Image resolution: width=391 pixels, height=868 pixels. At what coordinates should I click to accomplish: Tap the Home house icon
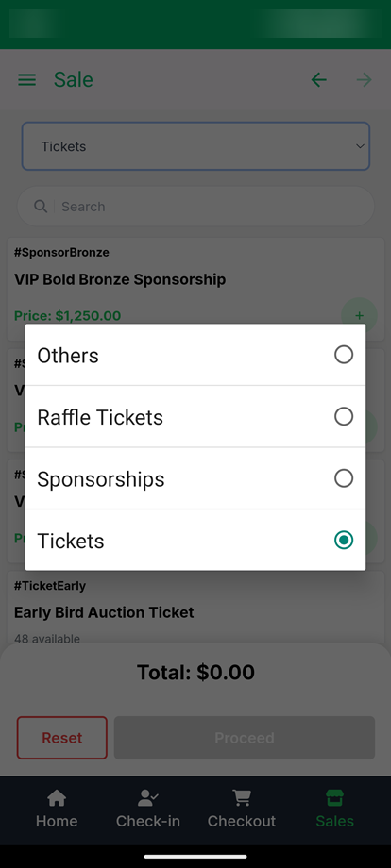[57, 797]
